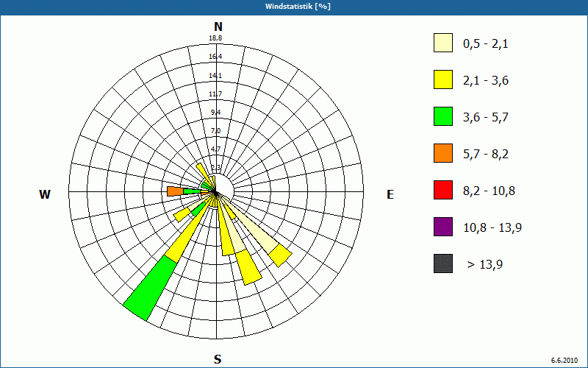This screenshot has height=368, width=588.
Task: Click the legend label '0,5 - 2,1'
Action: point(486,44)
